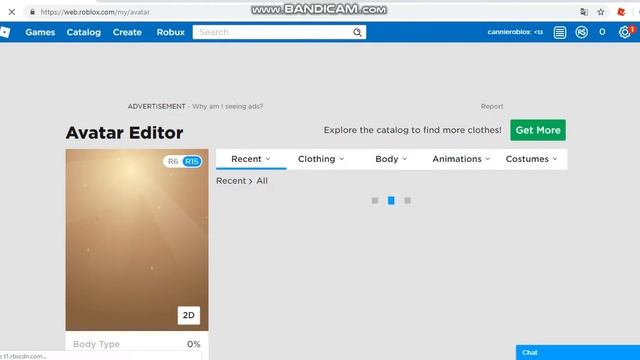640x360 pixels.
Task: Click the Body Type 0% value
Action: pyautogui.click(x=193, y=344)
